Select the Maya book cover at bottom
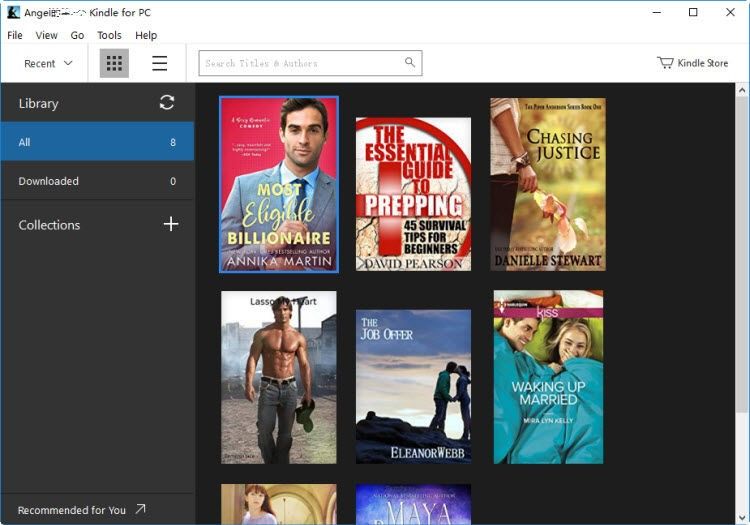This screenshot has width=750, height=525. (x=413, y=504)
